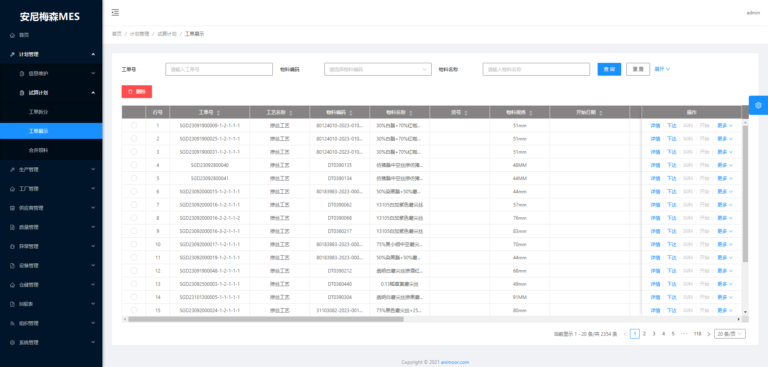Open the animoor.com footer link
768x367 pixels.
[455, 362]
